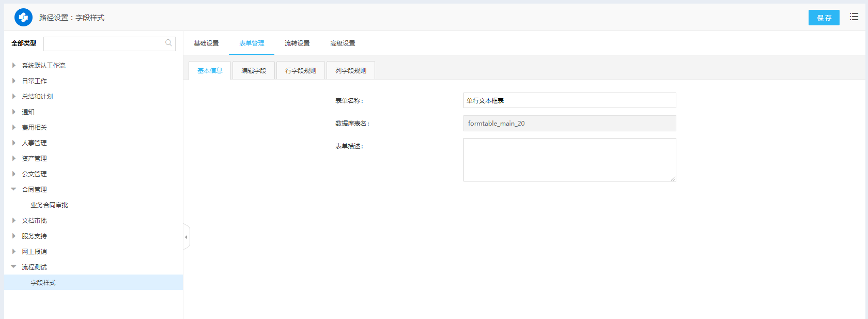Go to the 高级设置 tab

tap(343, 43)
